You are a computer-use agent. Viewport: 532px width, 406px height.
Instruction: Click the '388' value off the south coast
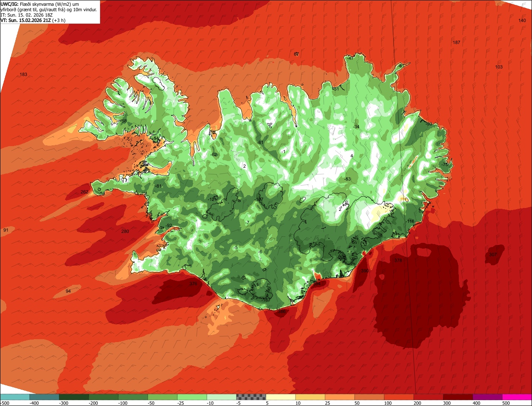click(x=282, y=311)
